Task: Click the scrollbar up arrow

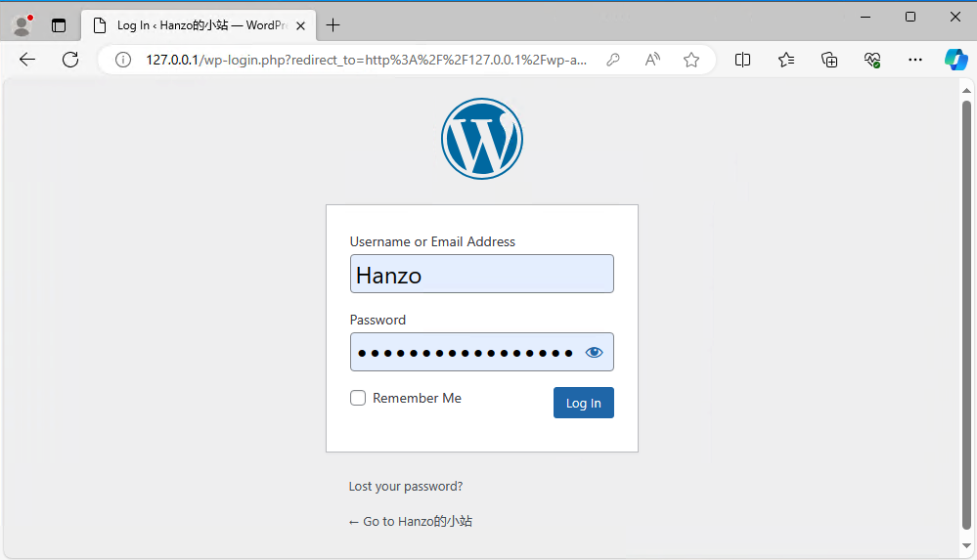Action: point(966,91)
